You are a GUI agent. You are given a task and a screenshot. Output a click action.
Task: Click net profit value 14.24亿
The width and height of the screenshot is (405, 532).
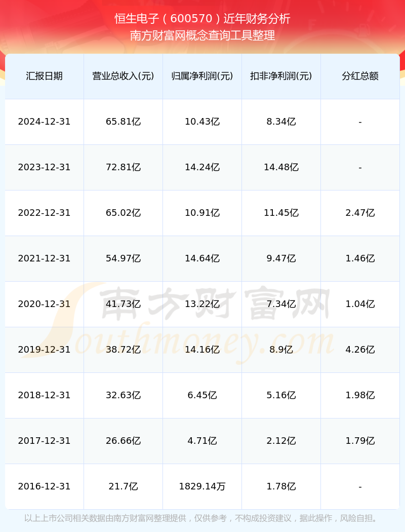[x=202, y=167]
